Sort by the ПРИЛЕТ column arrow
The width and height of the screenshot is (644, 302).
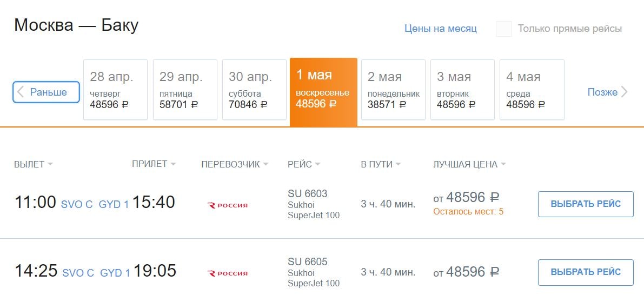coord(173,164)
